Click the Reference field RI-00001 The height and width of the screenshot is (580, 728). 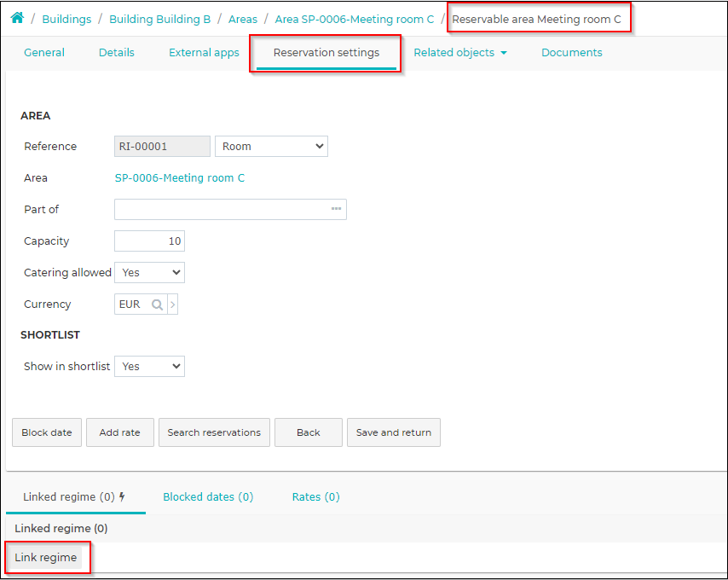[x=162, y=146]
